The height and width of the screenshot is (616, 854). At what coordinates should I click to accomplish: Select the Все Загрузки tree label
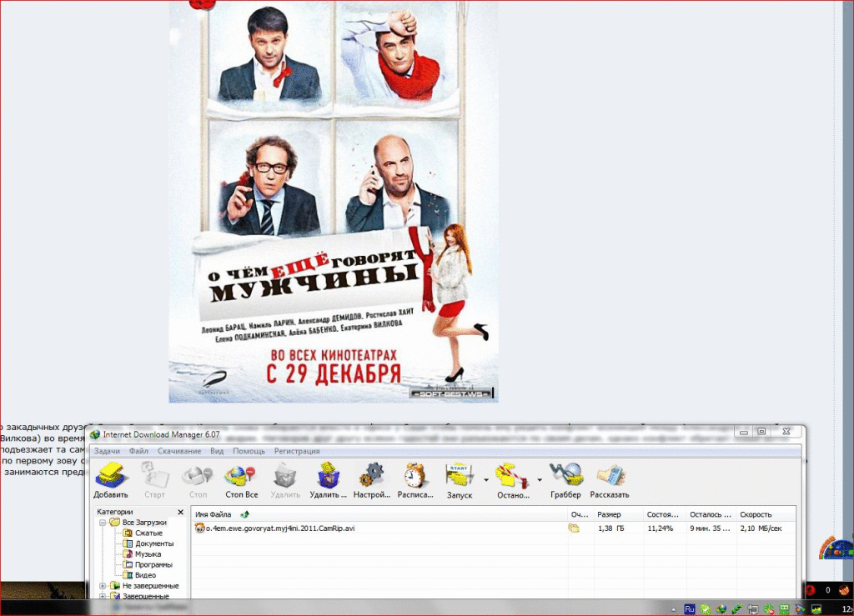click(144, 523)
